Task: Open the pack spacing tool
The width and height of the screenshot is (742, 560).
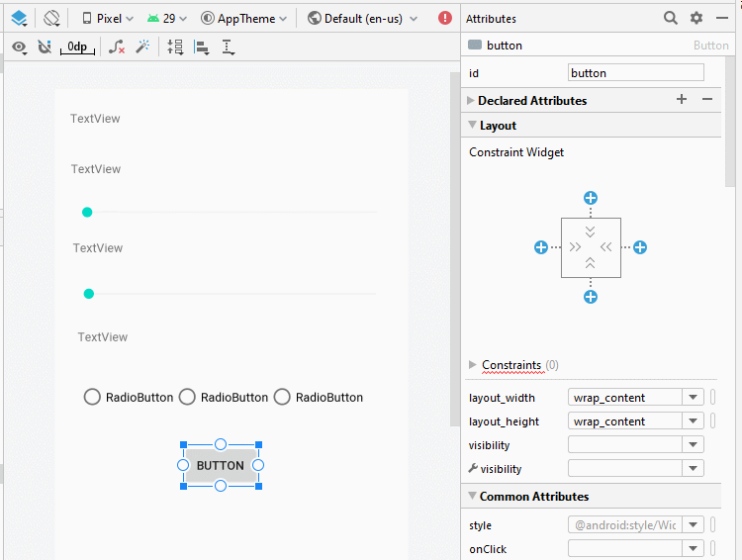Action: (175, 47)
